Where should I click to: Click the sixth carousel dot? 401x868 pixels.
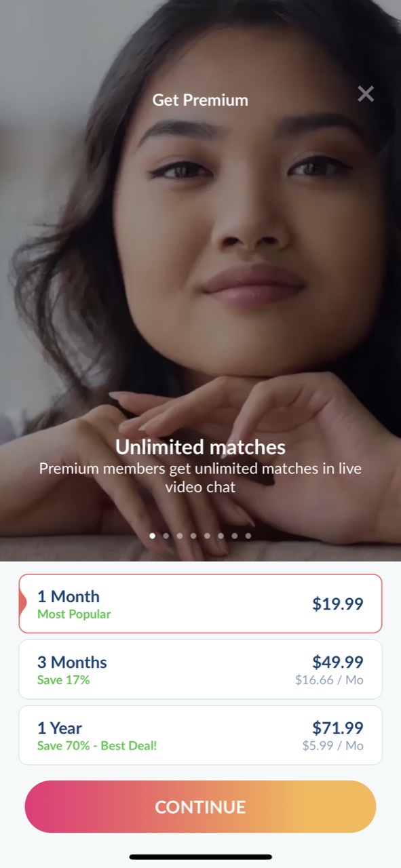[221, 536]
